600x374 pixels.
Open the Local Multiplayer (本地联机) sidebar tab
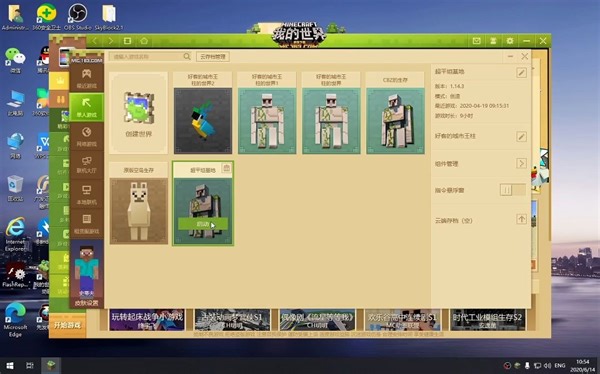coord(86,194)
